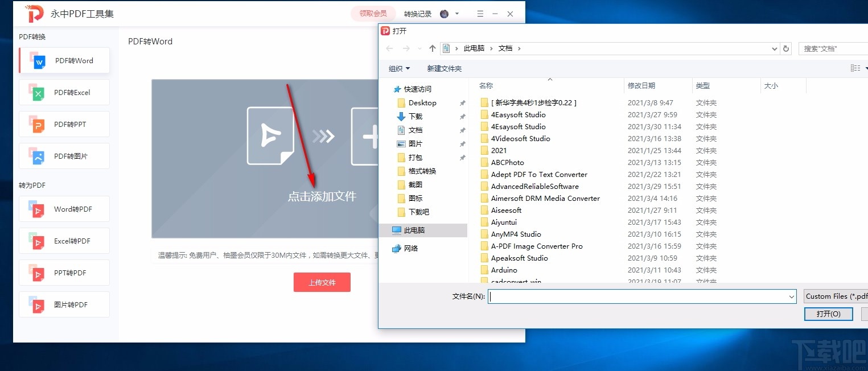Switch to the PDF转Word sidebar tab
This screenshot has height=371, width=868.
pos(64,60)
